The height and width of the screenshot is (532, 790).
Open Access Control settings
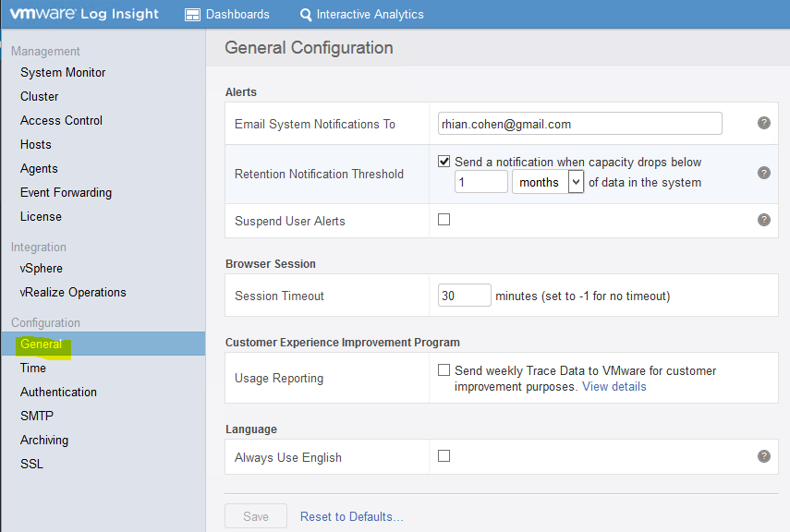(x=61, y=120)
